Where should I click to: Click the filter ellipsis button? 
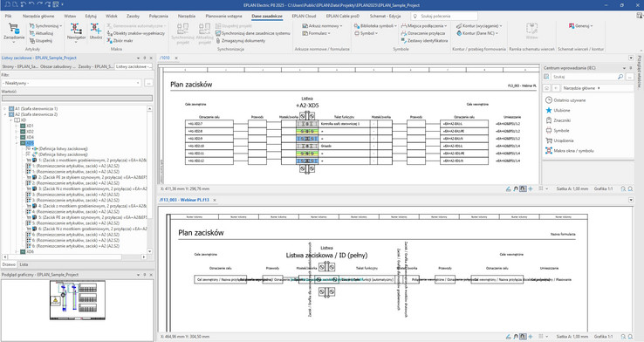coord(148,83)
